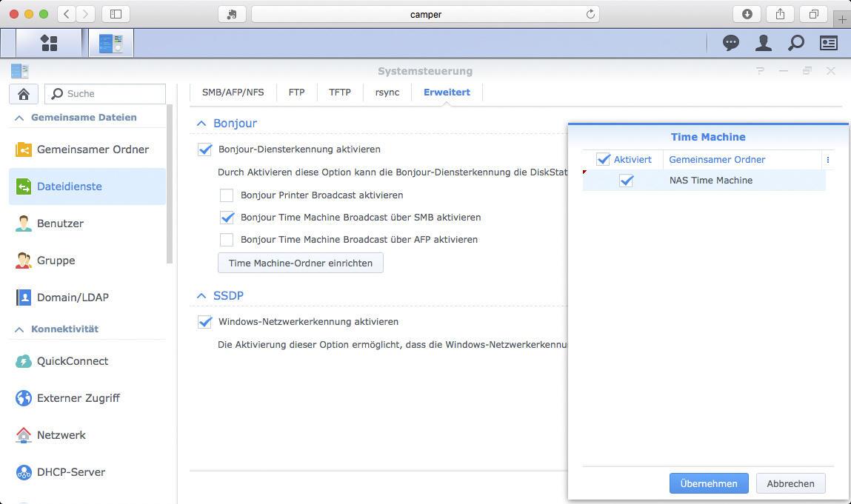Select Domain/LDAP in the sidebar
The image size is (851, 504).
(x=72, y=297)
